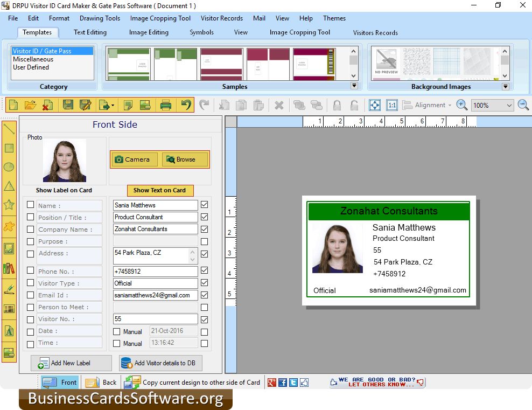
Task: Toggle the Manual checkbox for Date
Action: click(x=116, y=331)
